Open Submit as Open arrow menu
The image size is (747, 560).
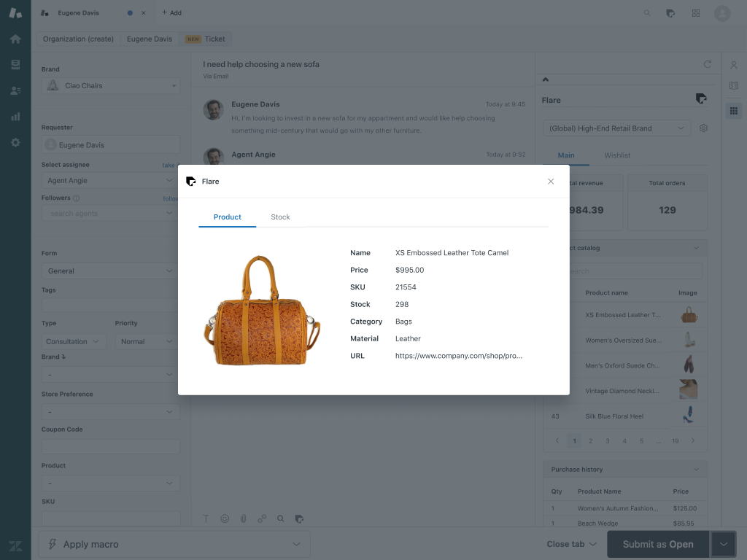pyautogui.click(x=723, y=544)
